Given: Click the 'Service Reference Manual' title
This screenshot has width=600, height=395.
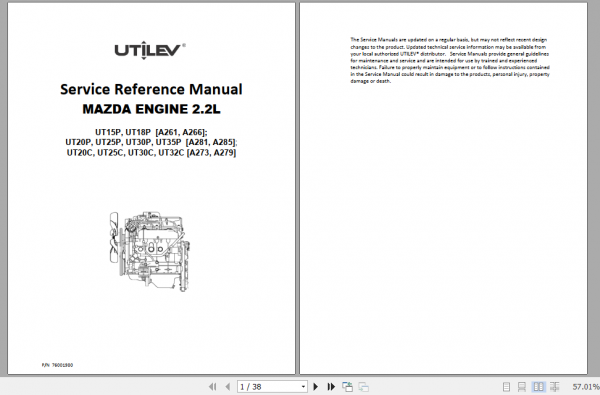Looking at the screenshot, I should pos(151,89).
